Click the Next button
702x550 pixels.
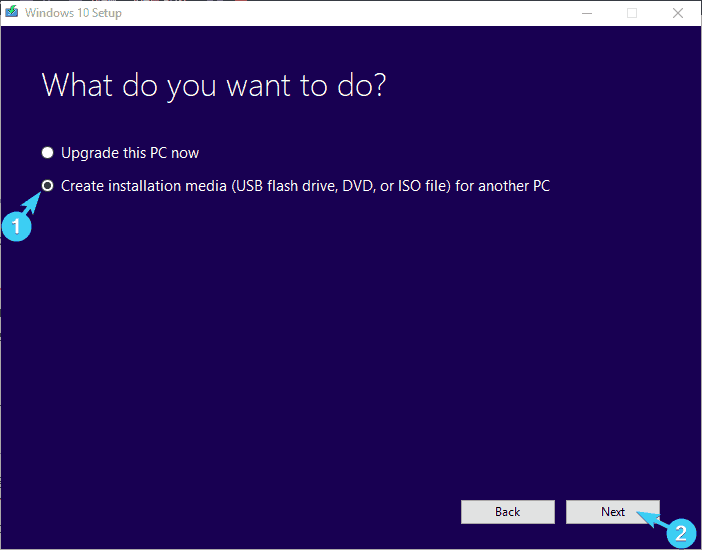[x=612, y=511]
